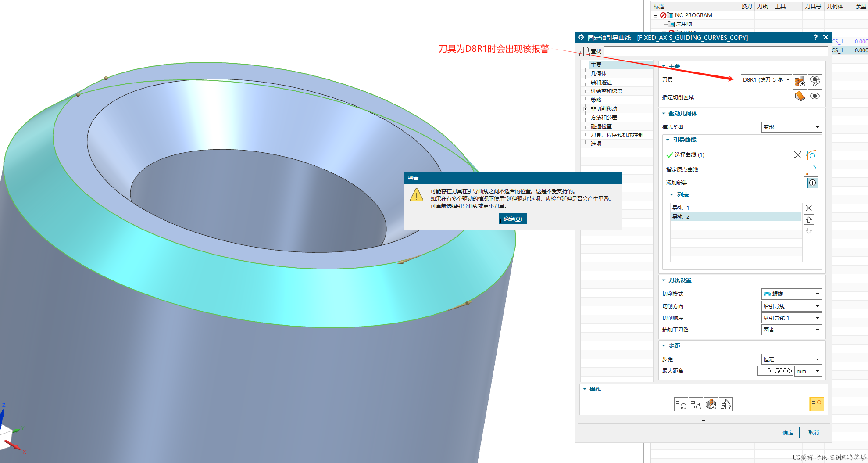This screenshot has height=463, width=868.
Task: Select 几何体 in the left tree
Action: tap(598, 74)
